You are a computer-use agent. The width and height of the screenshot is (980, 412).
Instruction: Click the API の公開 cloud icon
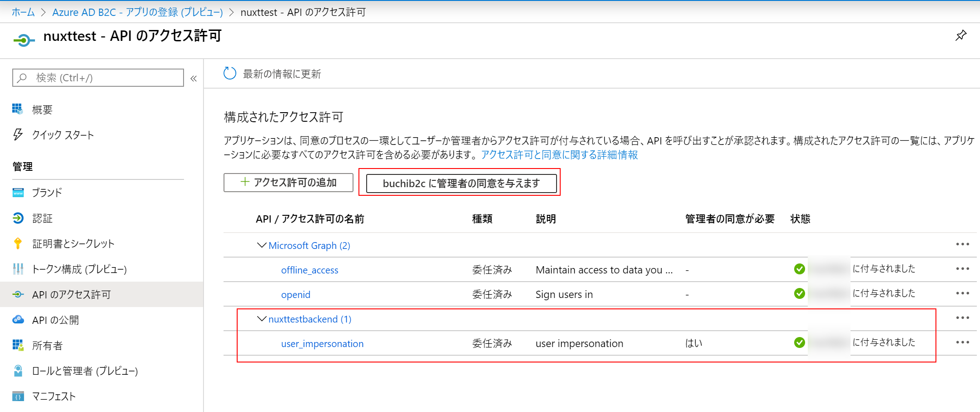coord(18,320)
